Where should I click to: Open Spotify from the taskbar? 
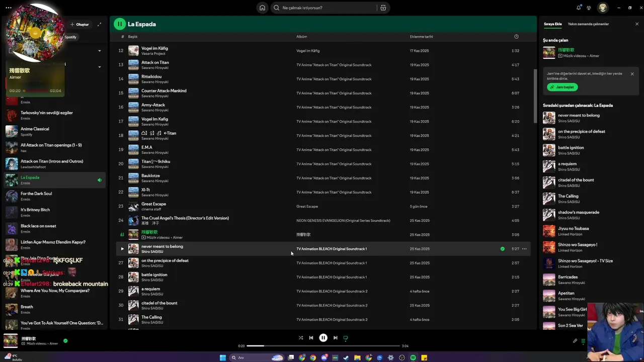click(413, 357)
